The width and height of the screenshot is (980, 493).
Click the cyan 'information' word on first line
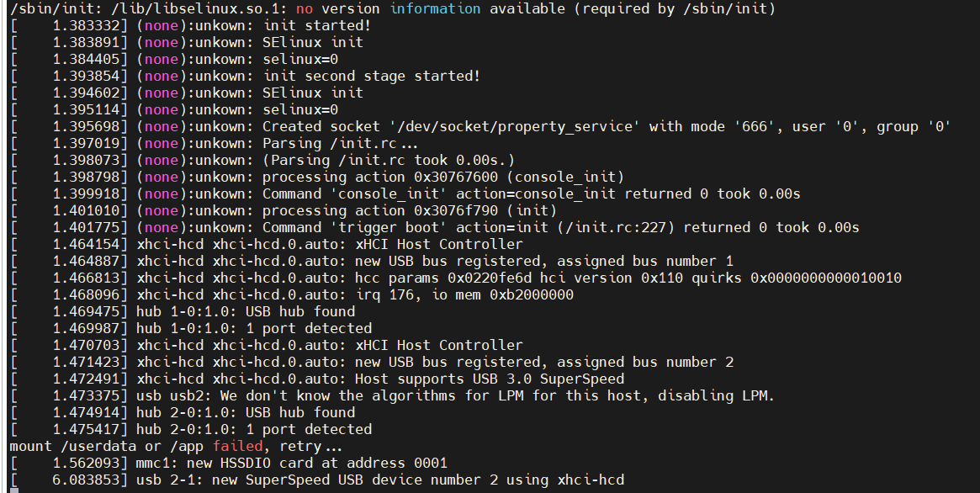[x=435, y=8]
